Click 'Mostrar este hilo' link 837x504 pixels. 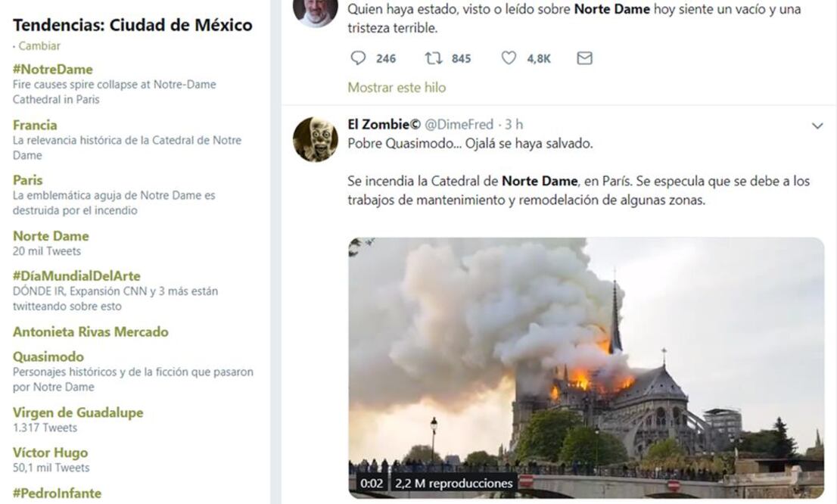coord(397,88)
